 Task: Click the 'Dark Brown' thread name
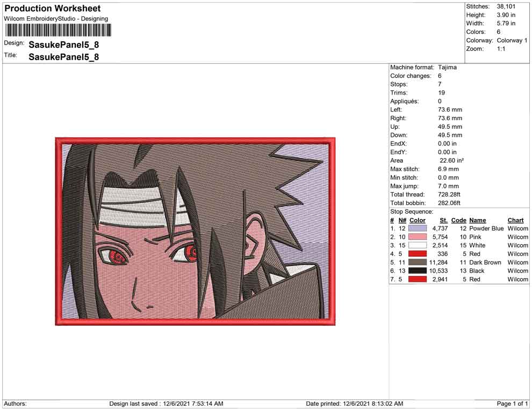[485, 262]
